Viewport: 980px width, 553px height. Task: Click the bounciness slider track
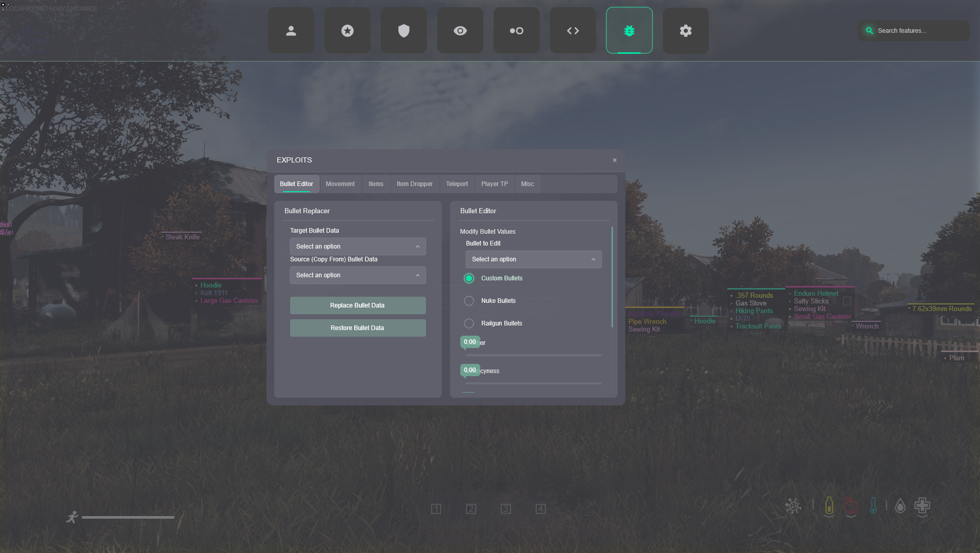533,383
